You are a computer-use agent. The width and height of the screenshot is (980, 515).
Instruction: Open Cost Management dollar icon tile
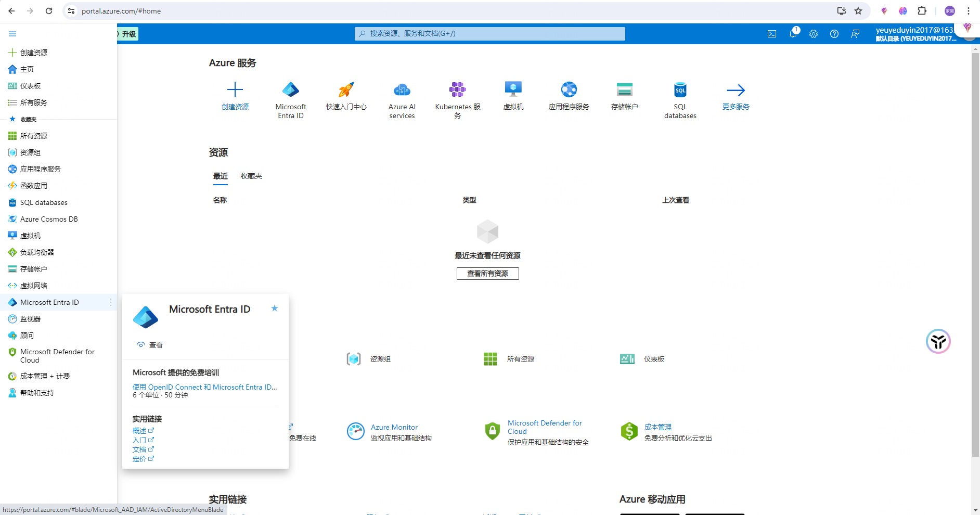(x=629, y=431)
